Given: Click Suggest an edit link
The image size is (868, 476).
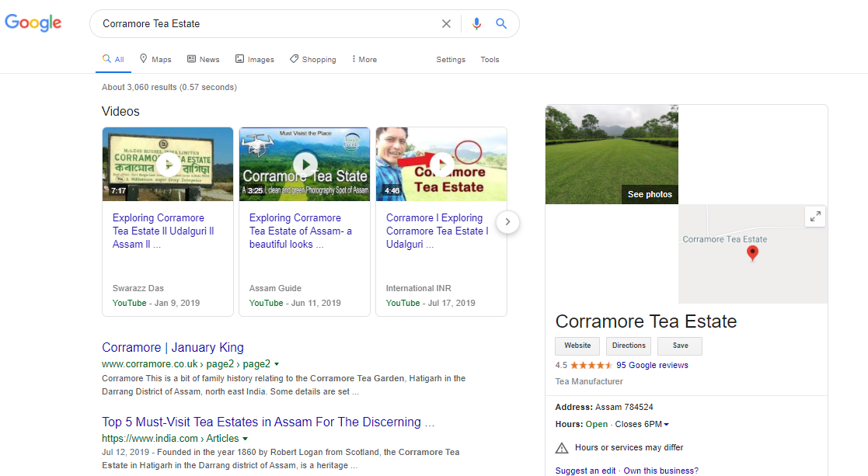Looking at the screenshot, I should pyautogui.click(x=585, y=471).
